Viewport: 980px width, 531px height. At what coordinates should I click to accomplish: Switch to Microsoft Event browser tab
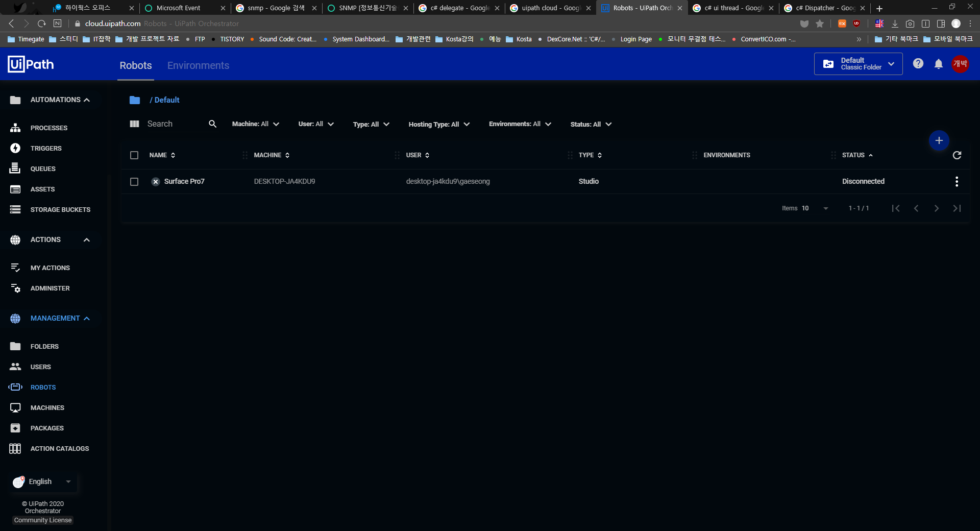[184, 8]
